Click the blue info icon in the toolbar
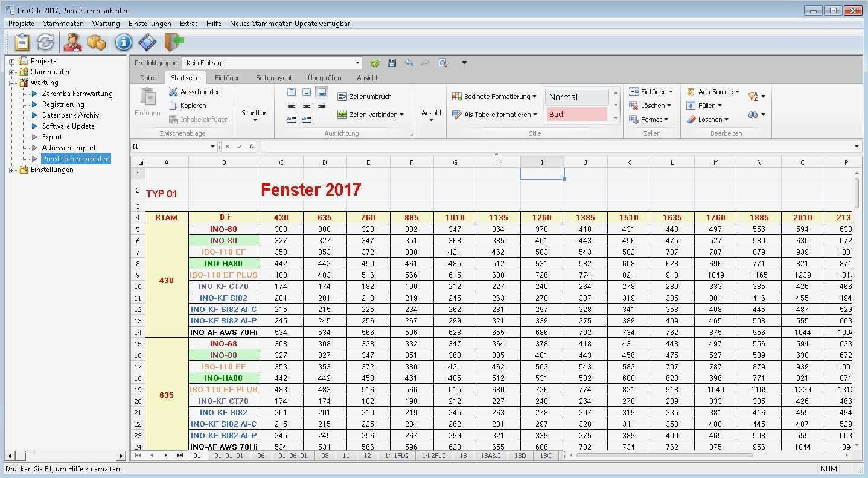Viewport: 868px width, 478px height. 124,42
